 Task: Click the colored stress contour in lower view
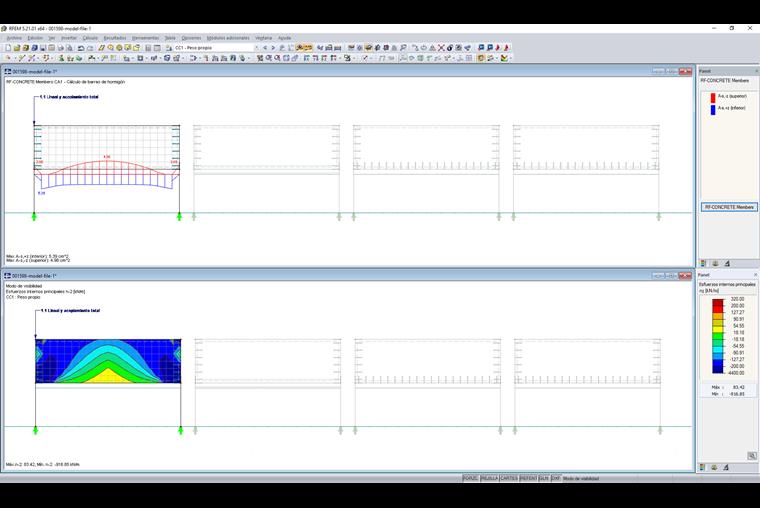click(108, 361)
